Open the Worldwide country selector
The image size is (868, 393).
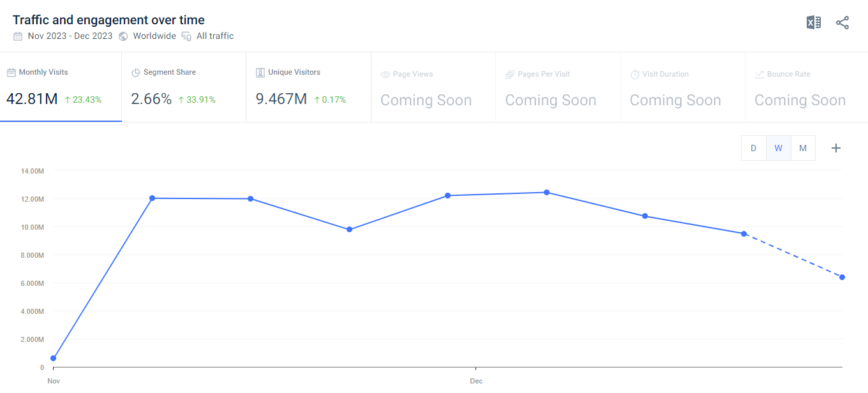pos(154,36)
